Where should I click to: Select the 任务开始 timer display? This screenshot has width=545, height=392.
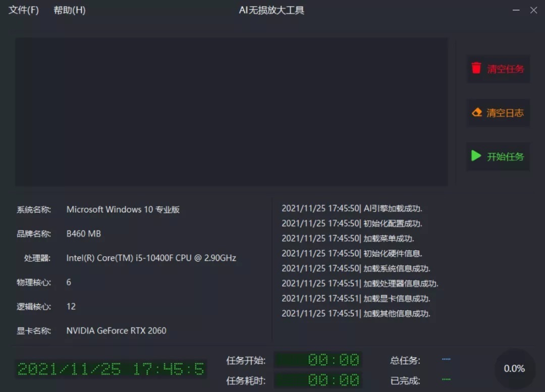coord(318,360)
